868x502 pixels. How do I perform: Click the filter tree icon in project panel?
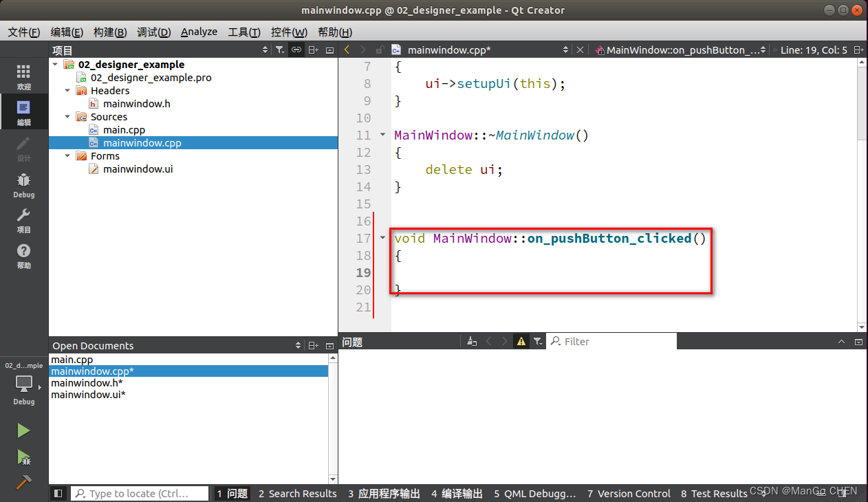click(279, 50)
